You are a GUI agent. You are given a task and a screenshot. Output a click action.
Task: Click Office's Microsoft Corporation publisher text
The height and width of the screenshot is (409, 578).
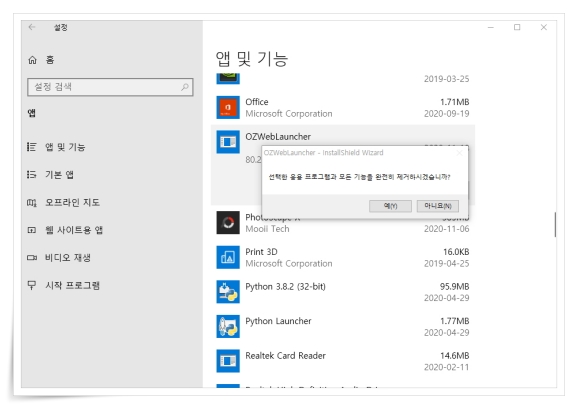(289, 113)
